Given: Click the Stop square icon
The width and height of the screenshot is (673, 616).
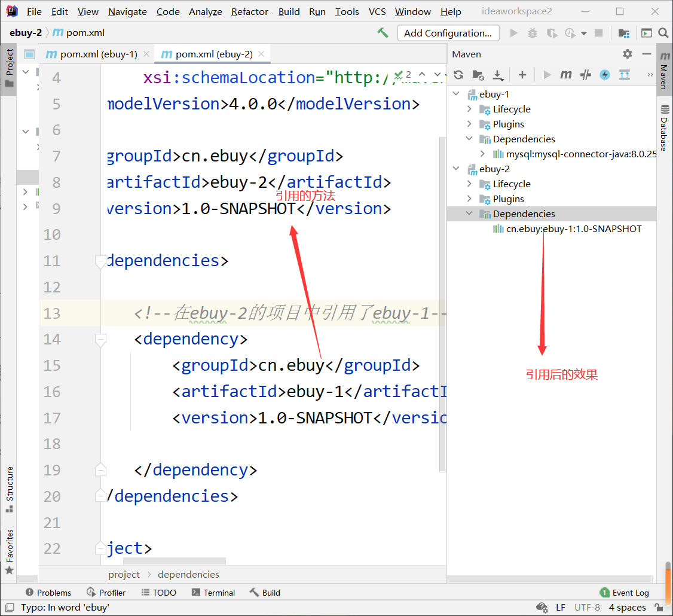Looking at the screenshot, I should pyautogui.click(x=599, y=33).
